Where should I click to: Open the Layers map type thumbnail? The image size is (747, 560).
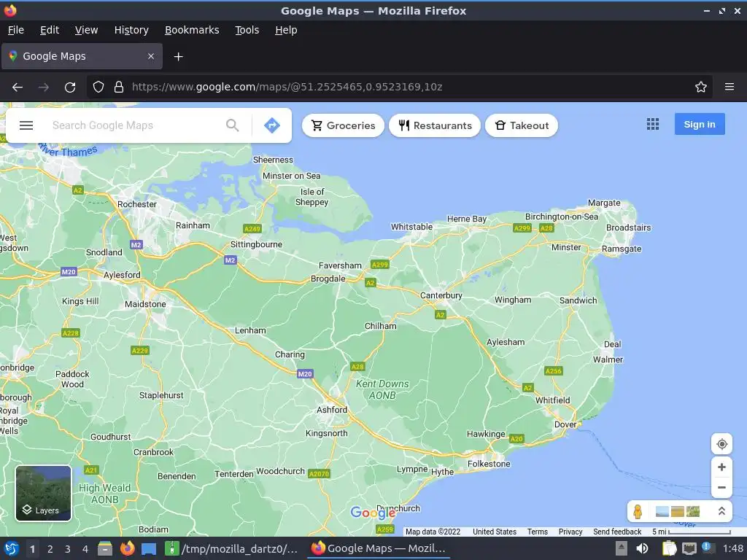tap(43, 494)
